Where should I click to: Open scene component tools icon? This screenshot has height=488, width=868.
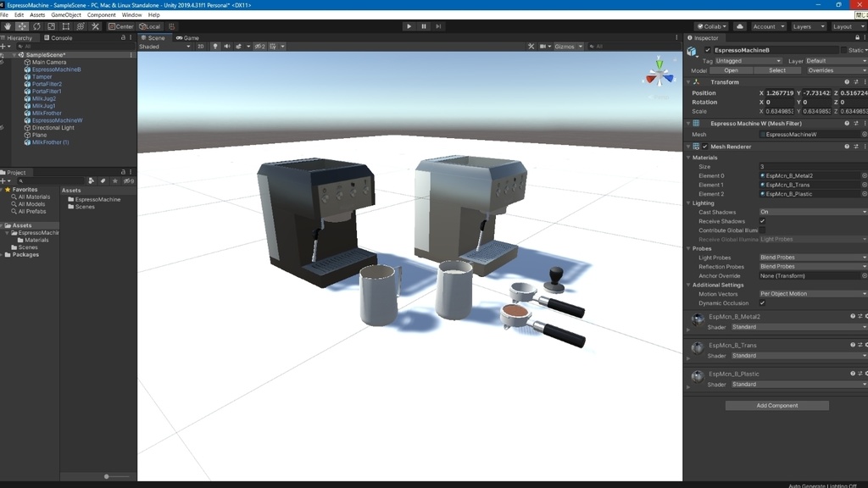coord(531,47)
